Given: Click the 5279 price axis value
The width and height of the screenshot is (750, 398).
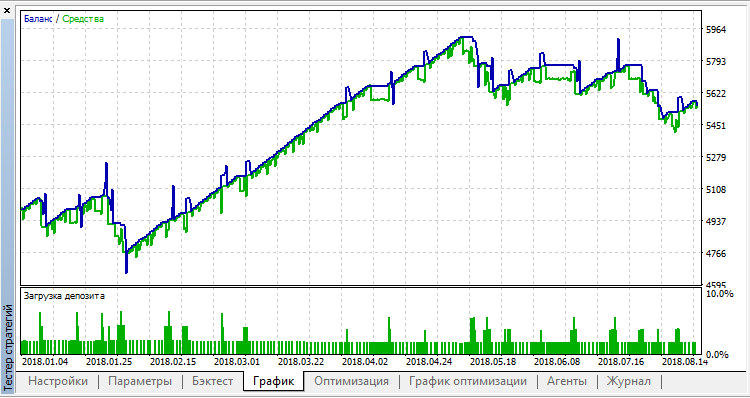Looking at the screenshot, I should click(x=717, y=158).
